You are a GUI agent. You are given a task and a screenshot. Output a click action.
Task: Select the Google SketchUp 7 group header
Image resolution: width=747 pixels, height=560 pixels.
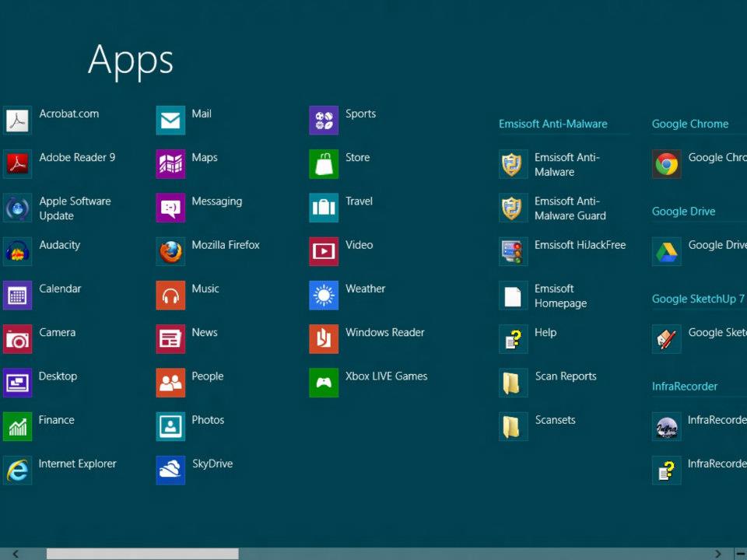tap(698, 299)
